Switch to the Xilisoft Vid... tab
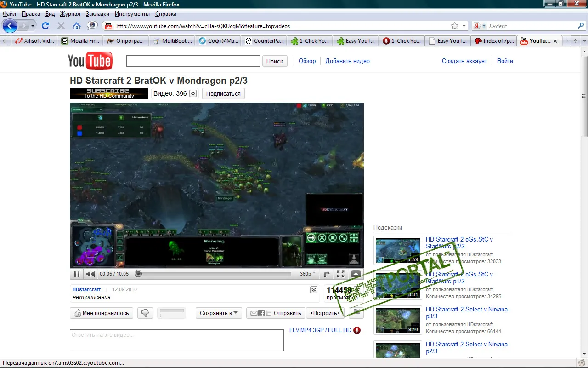 [34, 41]
